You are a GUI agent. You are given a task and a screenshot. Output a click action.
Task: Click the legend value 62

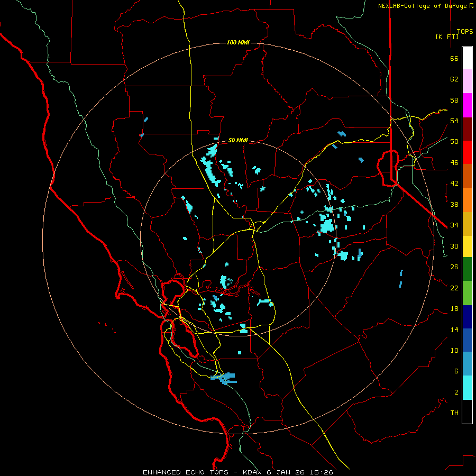click(x=454, y=79)
